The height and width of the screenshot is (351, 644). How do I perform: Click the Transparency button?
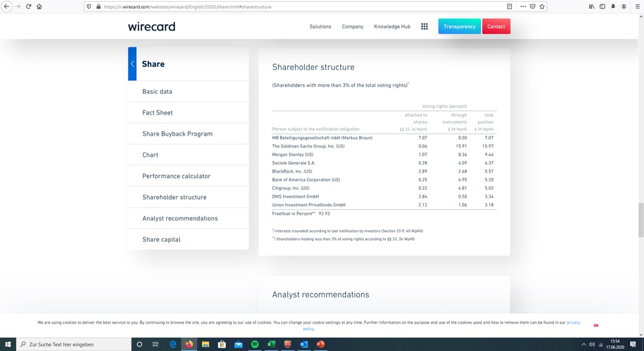pos(459,26)
